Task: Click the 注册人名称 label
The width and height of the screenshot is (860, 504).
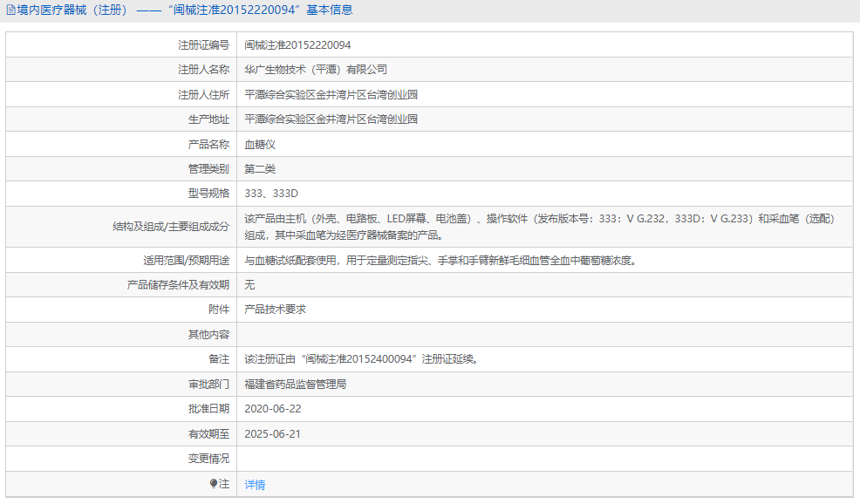Action: [203, 70]
